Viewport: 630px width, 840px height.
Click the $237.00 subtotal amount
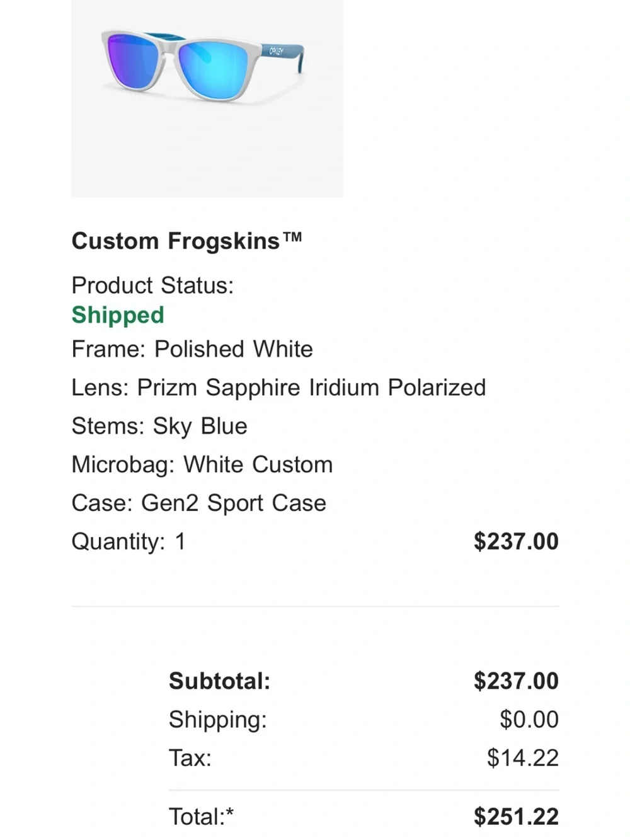coord(516,681)
